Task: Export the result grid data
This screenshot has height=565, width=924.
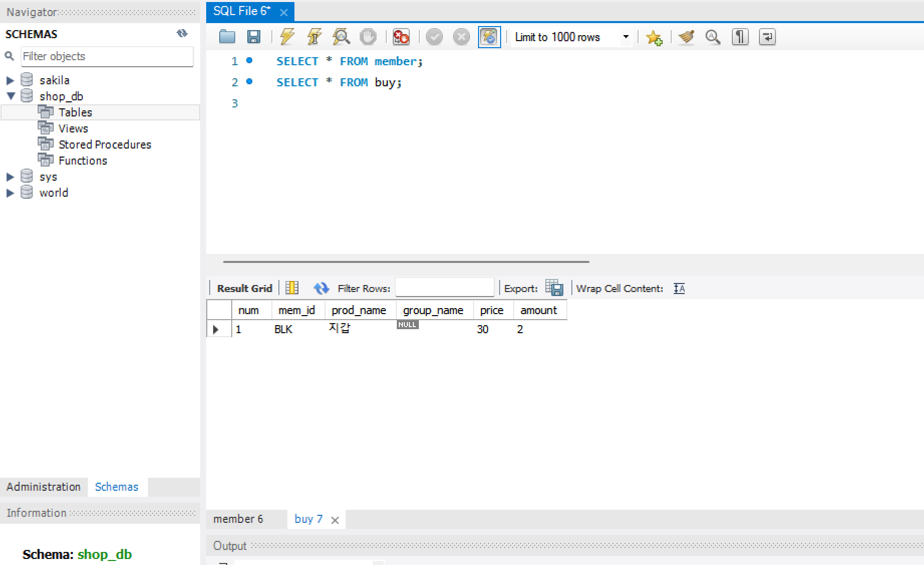Action: pyautogui.click(x=554, y=288)
